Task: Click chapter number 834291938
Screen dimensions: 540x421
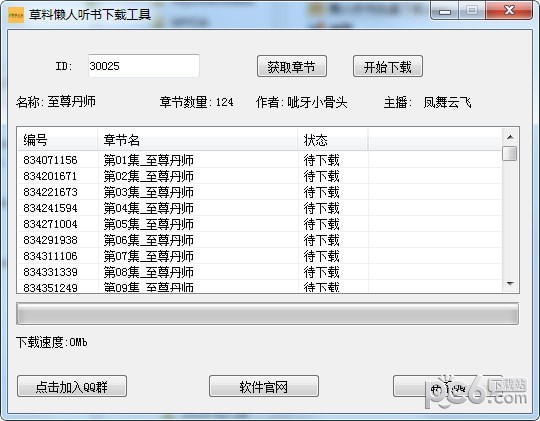Action: (50, 240)
